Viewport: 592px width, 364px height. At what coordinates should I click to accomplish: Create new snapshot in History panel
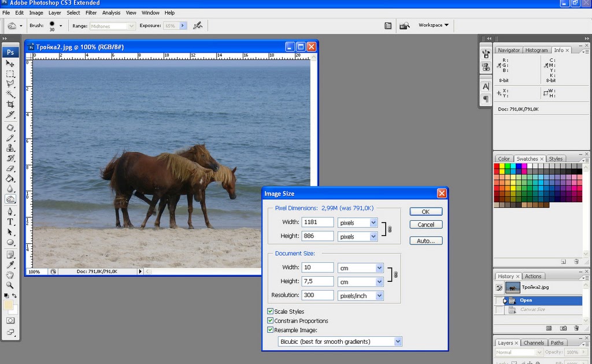click(563, 328)
